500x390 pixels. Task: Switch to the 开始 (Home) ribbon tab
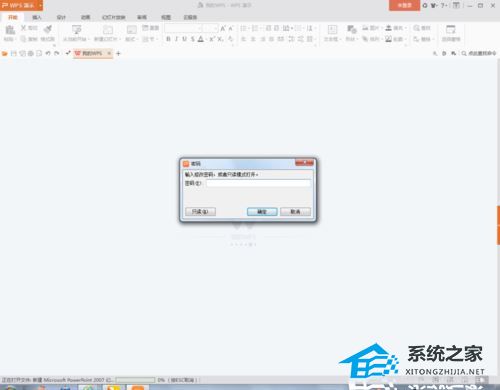tap(13, 17)
